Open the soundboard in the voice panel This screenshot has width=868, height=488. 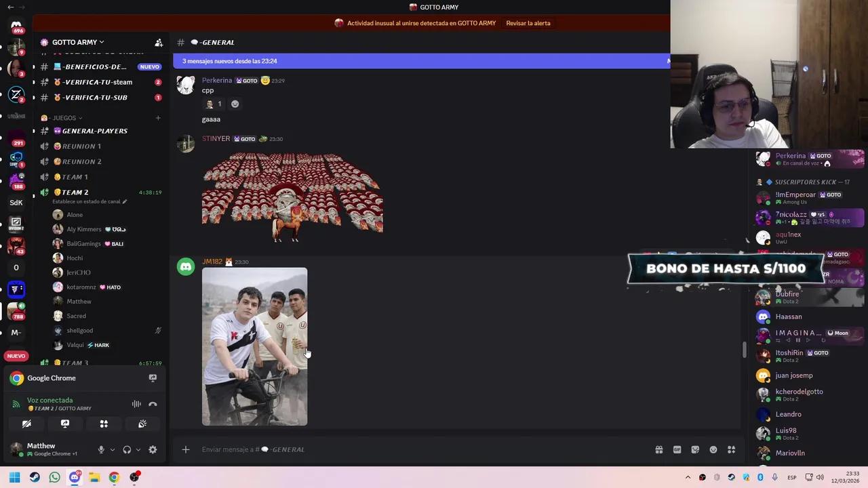pyautogui.click(x=142, y=424)
